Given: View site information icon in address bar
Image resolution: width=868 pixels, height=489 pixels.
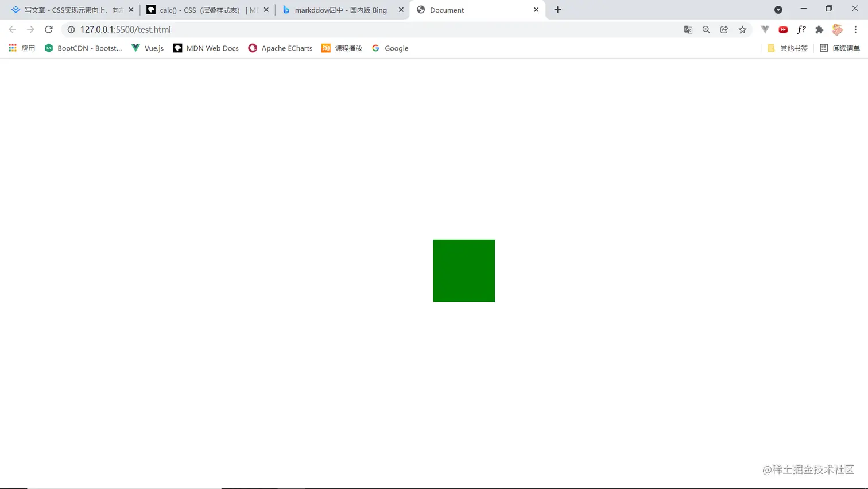Looking at the screenshot, I should [71, 29].
